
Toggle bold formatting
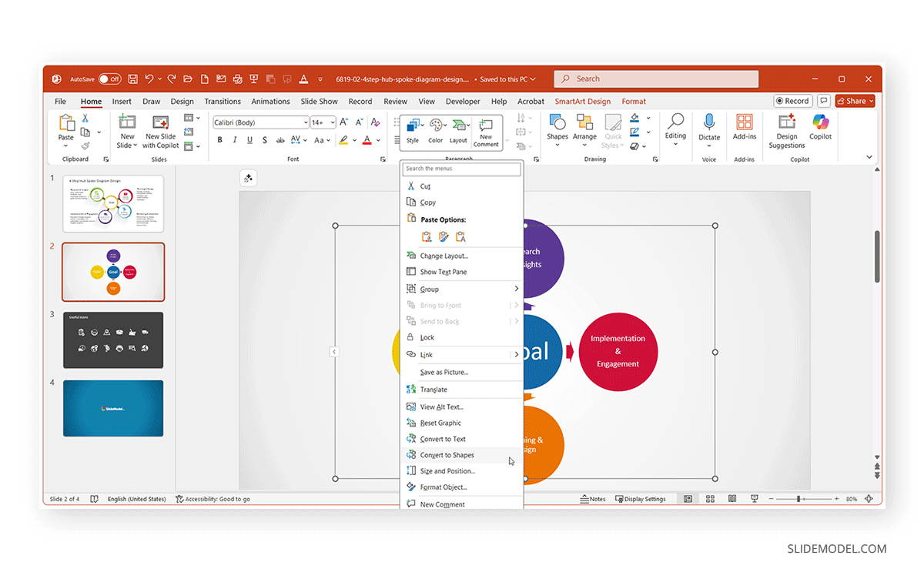tap(219, 139)
